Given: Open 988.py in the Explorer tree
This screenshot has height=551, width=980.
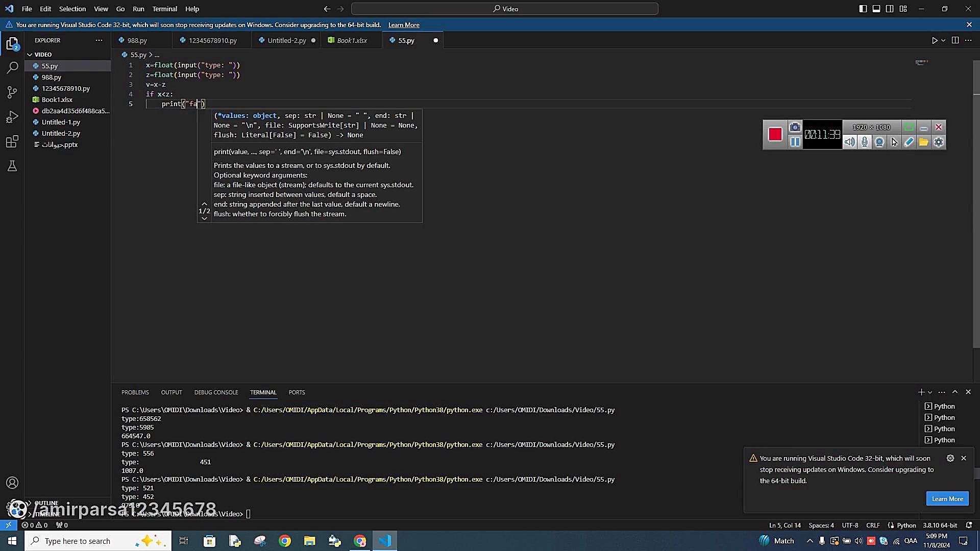Looking at the screenshot, I should pyautogui.click(x=52, y=77).
